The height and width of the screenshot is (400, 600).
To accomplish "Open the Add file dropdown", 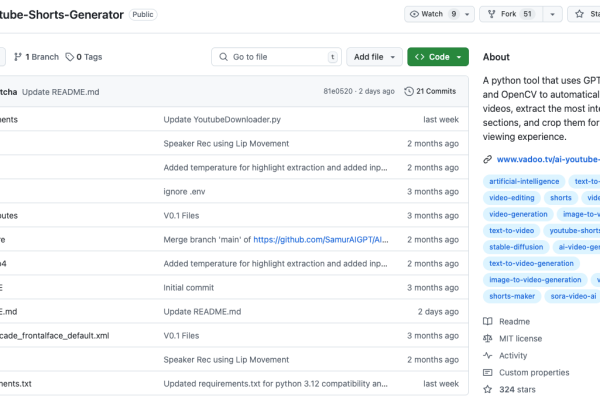I will tap(374, 57).
